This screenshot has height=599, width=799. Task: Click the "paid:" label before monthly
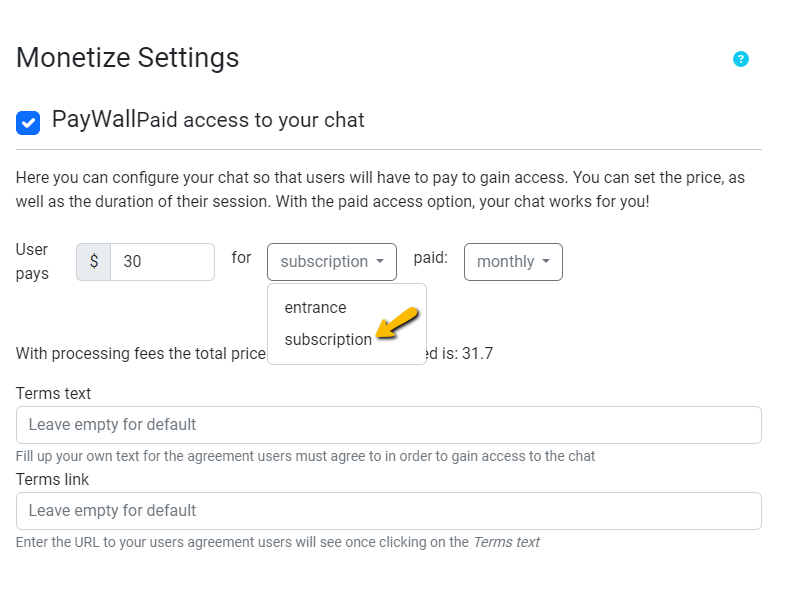click(x=430, y=258)
